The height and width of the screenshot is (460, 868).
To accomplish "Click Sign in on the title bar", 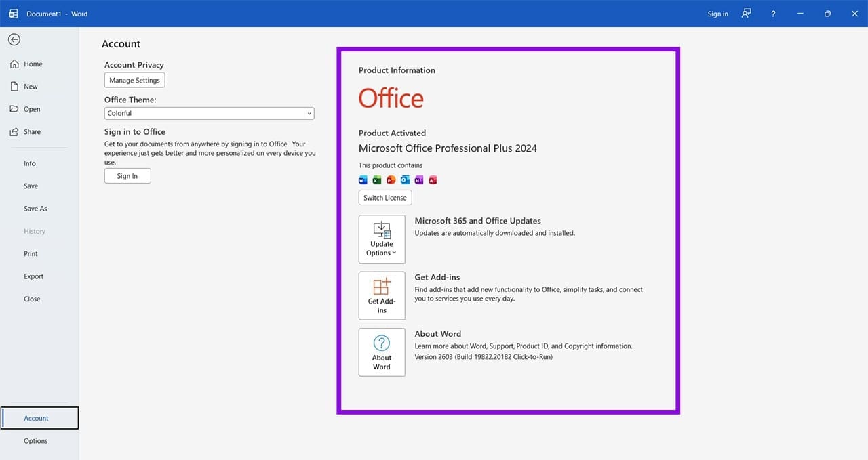I will tap(717, 14).
